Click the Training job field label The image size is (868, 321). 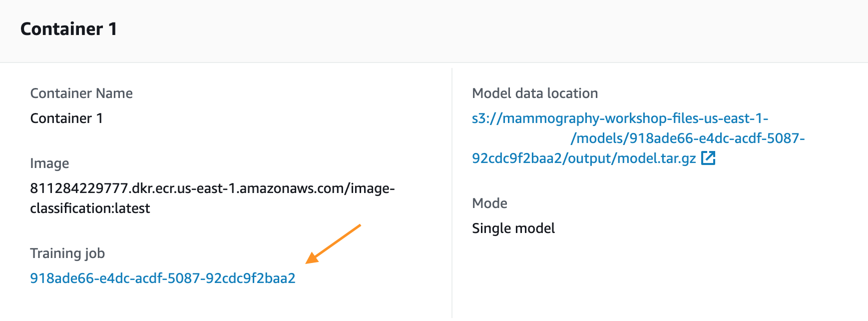(x=67, y=253)
